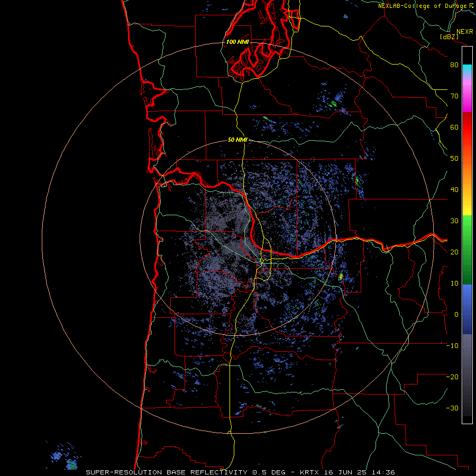Click the 20 value on the dBZ scale

[454, 252]
